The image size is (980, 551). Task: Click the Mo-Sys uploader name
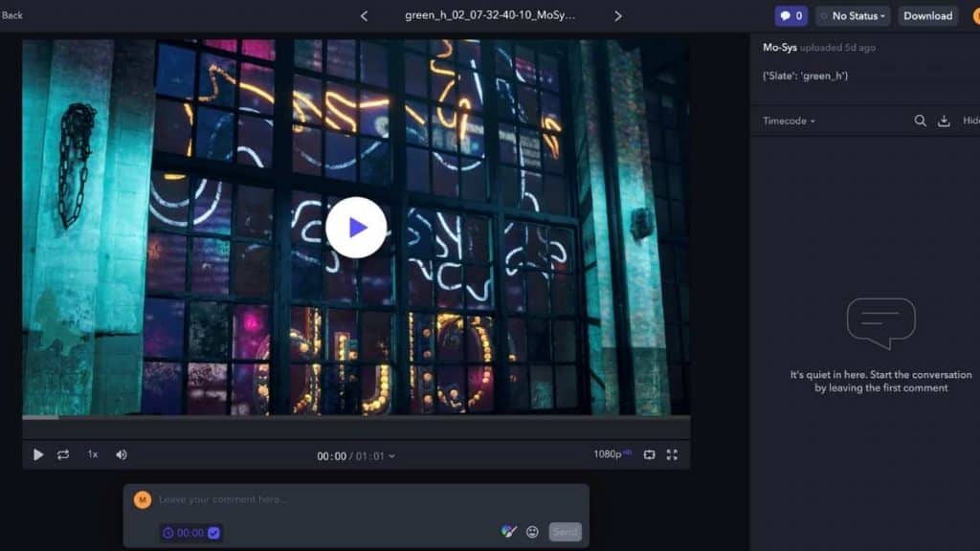[779, 48]
